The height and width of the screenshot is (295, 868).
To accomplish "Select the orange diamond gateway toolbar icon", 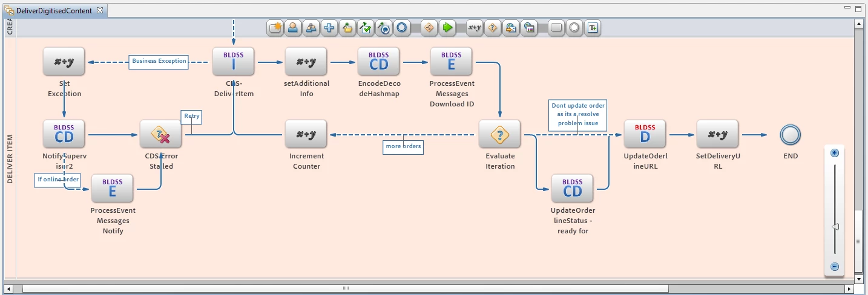I will (x=429, y=28).
